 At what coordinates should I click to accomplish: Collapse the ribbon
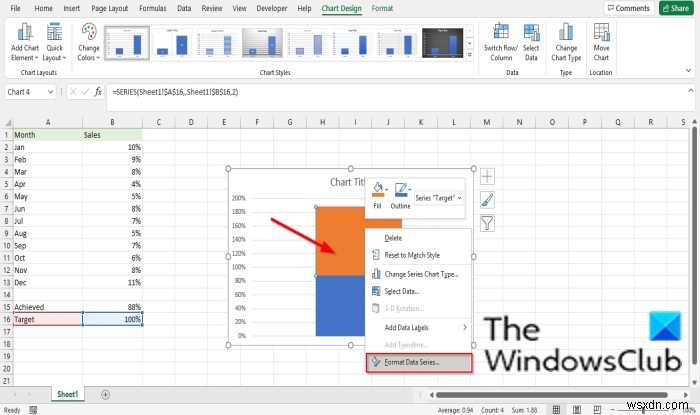coord(688,70)
